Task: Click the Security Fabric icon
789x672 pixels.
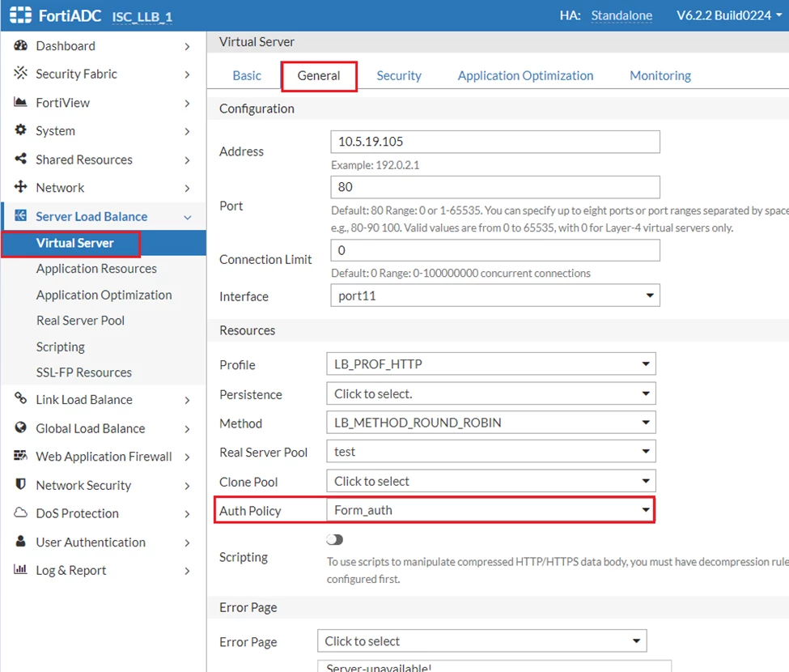Action: (x=20, y=73)
